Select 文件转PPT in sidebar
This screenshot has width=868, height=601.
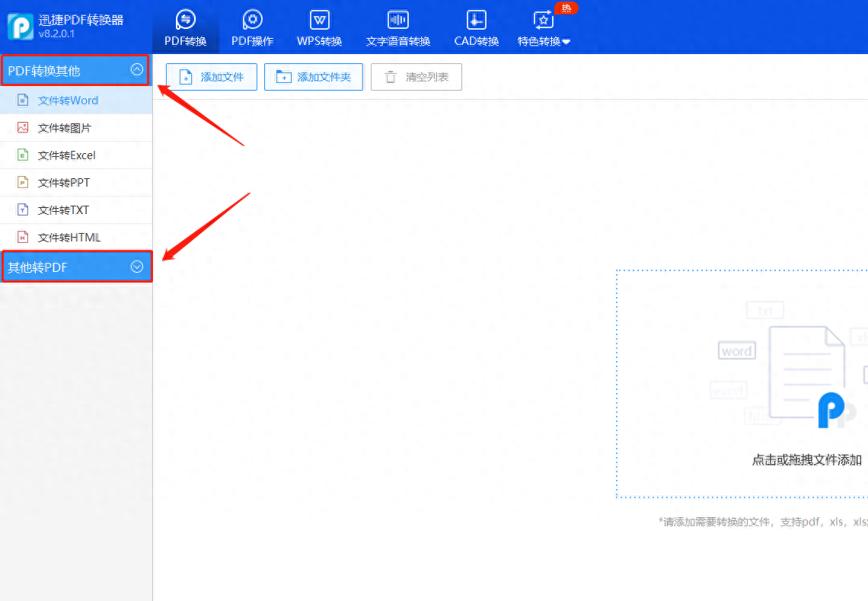pyautogui.click(x=76, y=182)
